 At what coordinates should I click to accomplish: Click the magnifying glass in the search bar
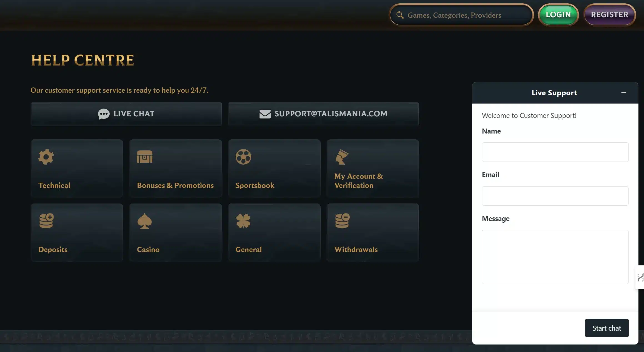click(x=400, y=15)
